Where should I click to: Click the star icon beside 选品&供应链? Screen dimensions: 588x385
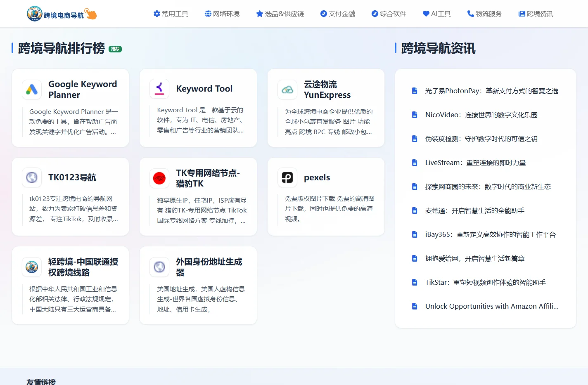[260, 14]
